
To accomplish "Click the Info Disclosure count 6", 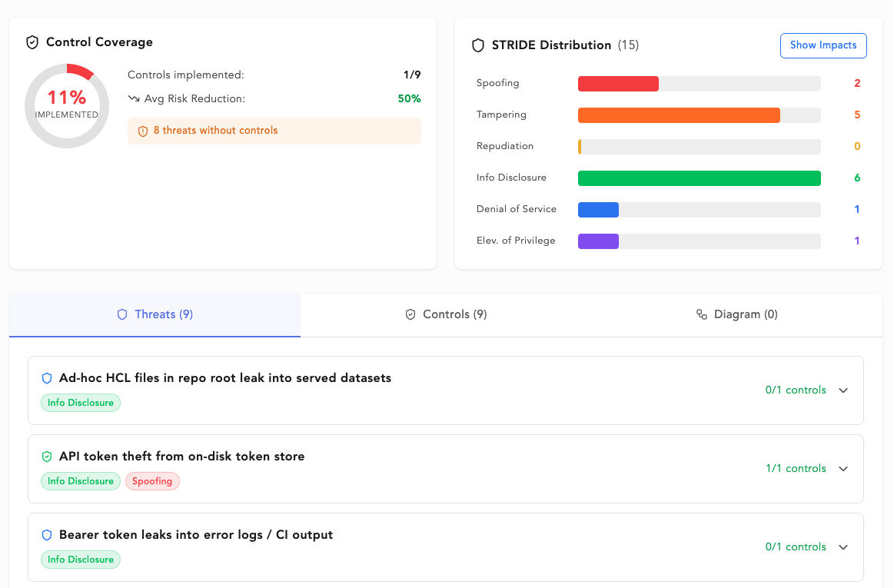I will point(857,178).
